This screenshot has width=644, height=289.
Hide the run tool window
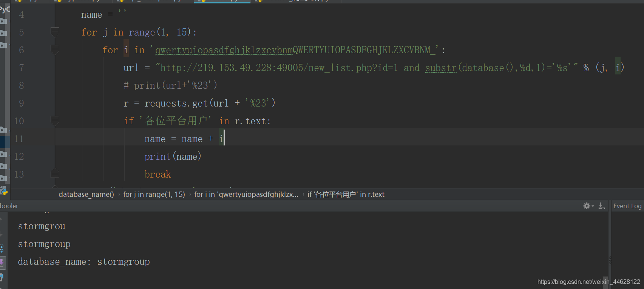(602, 206)
